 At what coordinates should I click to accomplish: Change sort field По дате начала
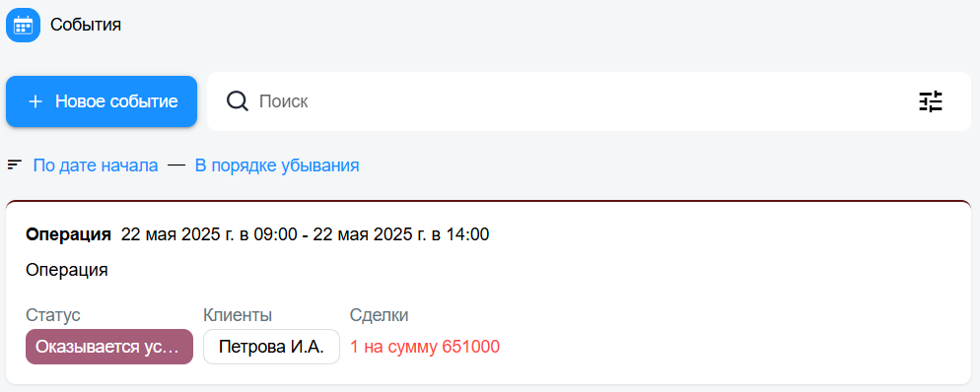[x=96, y=165]
